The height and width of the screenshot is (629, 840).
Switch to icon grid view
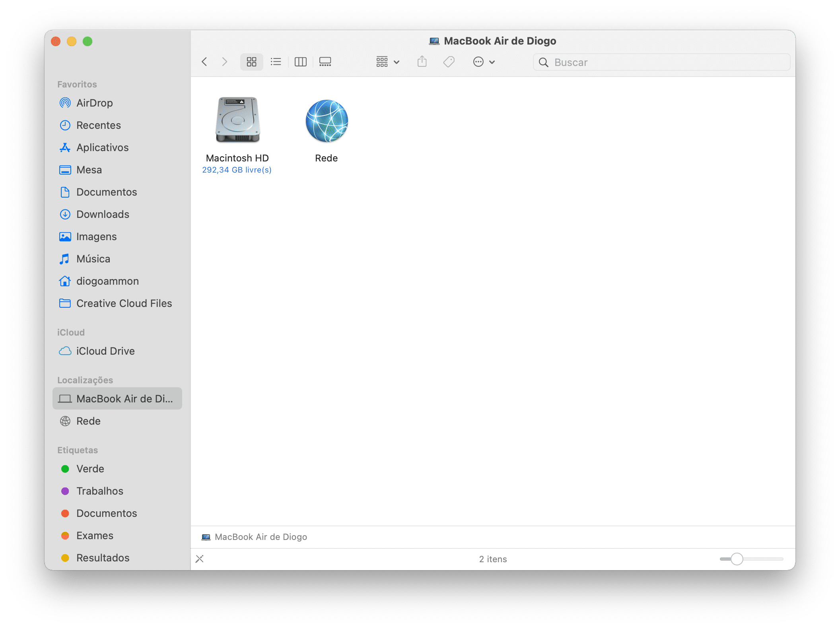tap(251, 62)
